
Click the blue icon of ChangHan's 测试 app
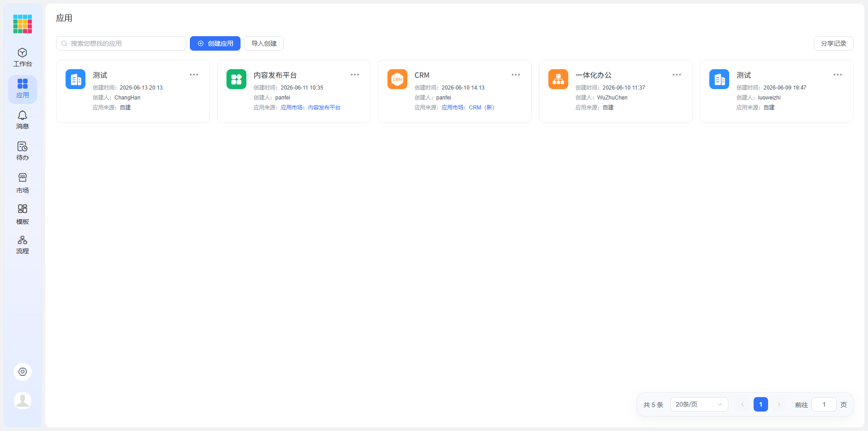pyautogui.click(x=75, y=79)
